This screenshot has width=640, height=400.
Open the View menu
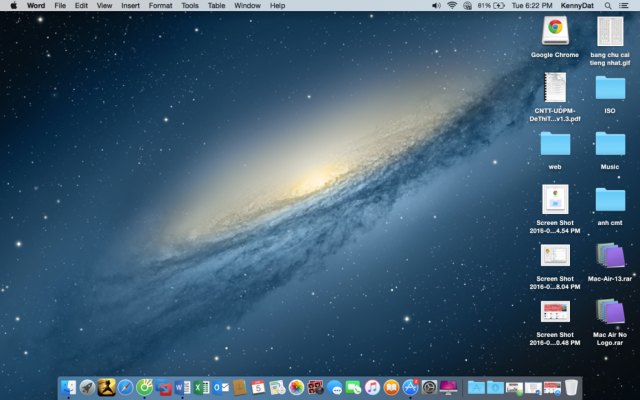pyautogui.click(x=104, y=6)
